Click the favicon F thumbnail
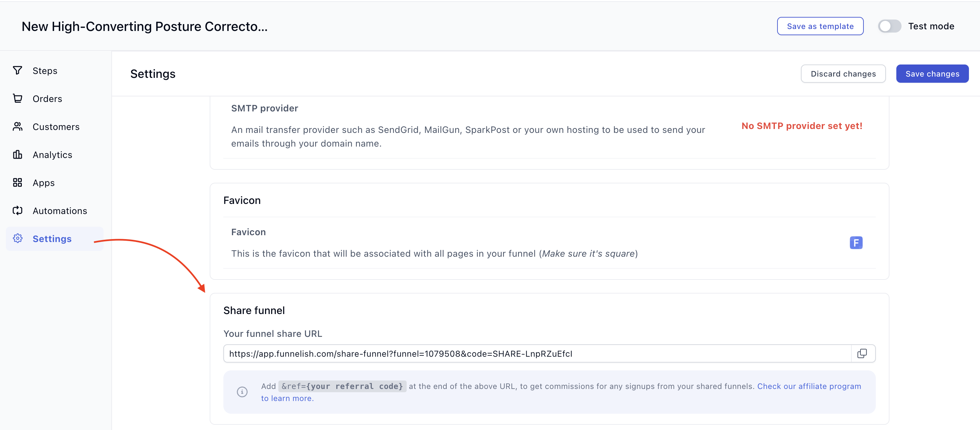The width and height of the screenshot is (980, 430). point(856,243)
